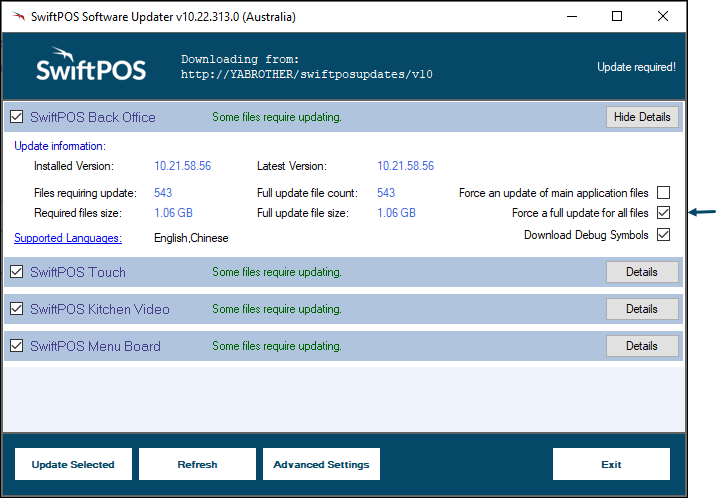Click the SwiftPOS Back Office label
Image resolution: width=717 pixels, height=498 pixels.
(x=93, y=117)
